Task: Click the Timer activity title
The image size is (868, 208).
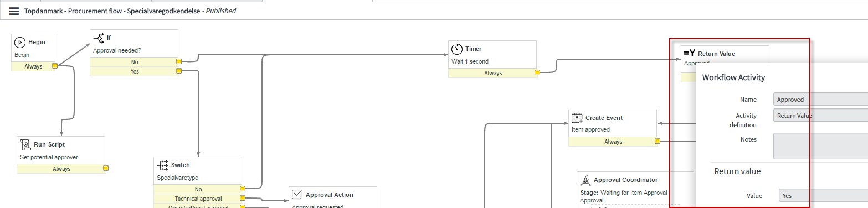Action: (473, 49)
